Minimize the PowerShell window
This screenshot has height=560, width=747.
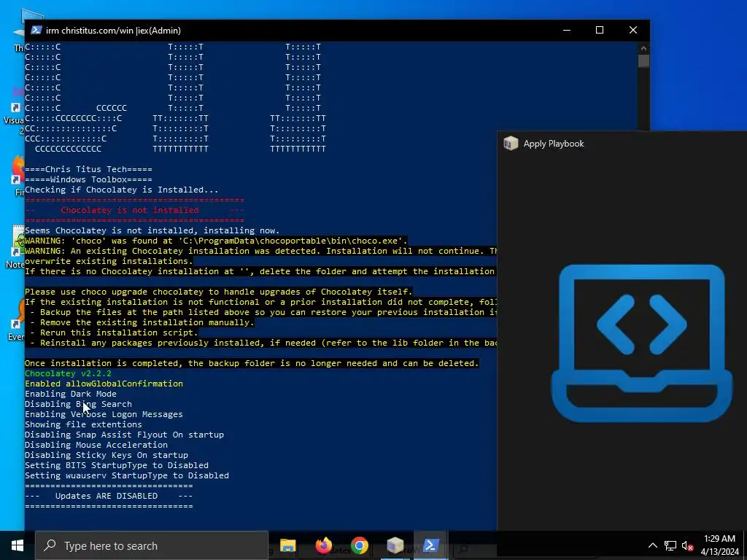pos(566,30)
